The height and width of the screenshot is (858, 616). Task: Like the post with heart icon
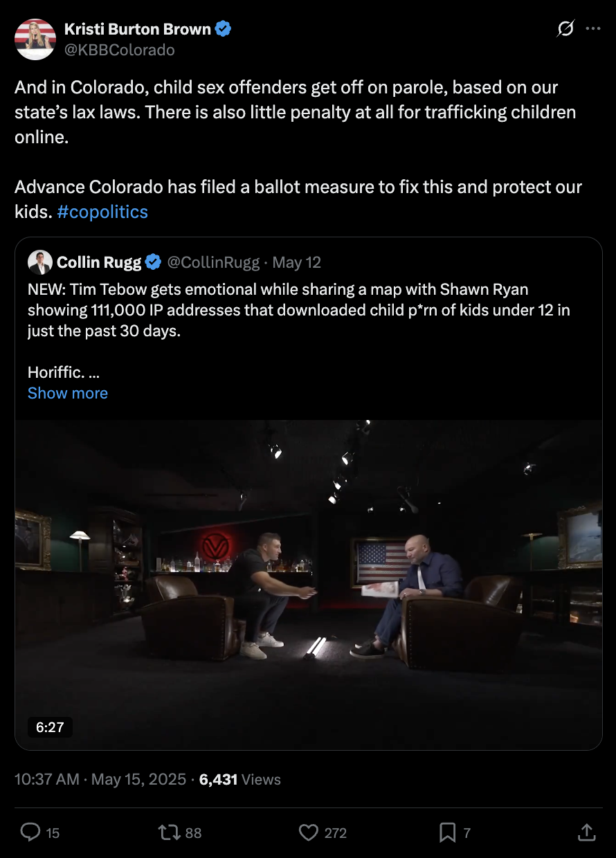pyautogui.click(x=308, y=832)
